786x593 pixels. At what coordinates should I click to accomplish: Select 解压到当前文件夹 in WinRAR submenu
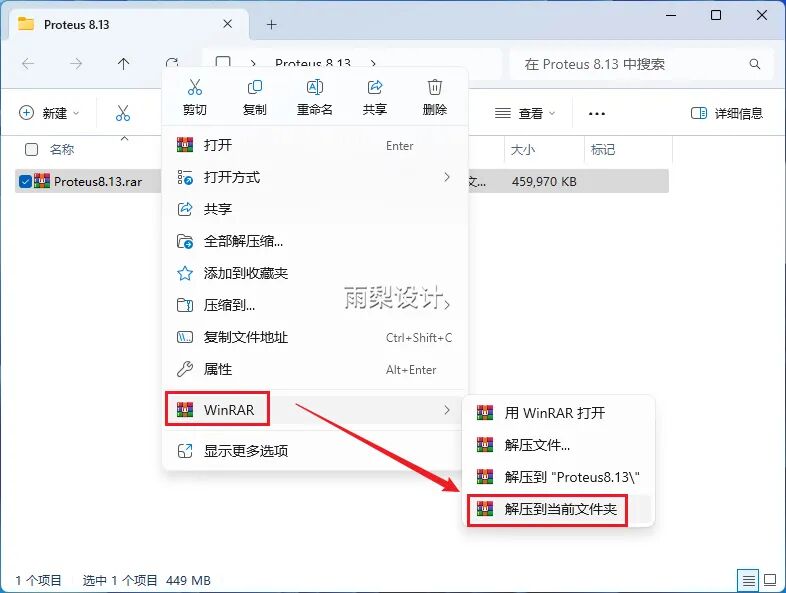pos(560,509)
